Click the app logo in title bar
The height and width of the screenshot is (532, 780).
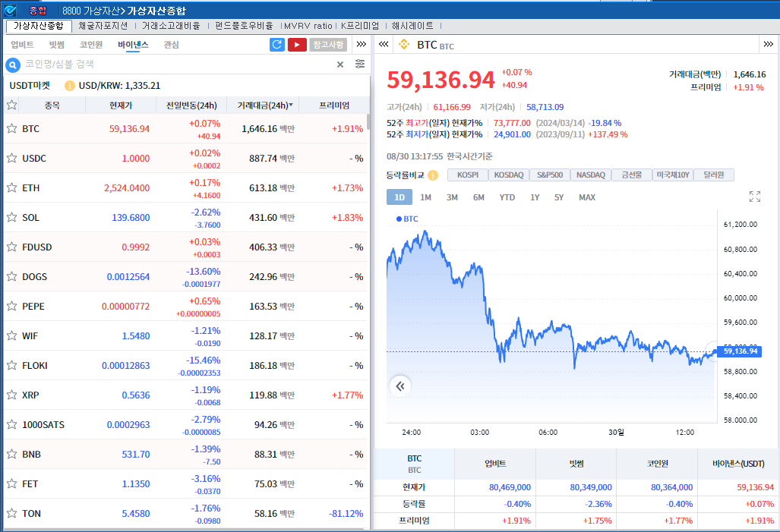(10, 11)
